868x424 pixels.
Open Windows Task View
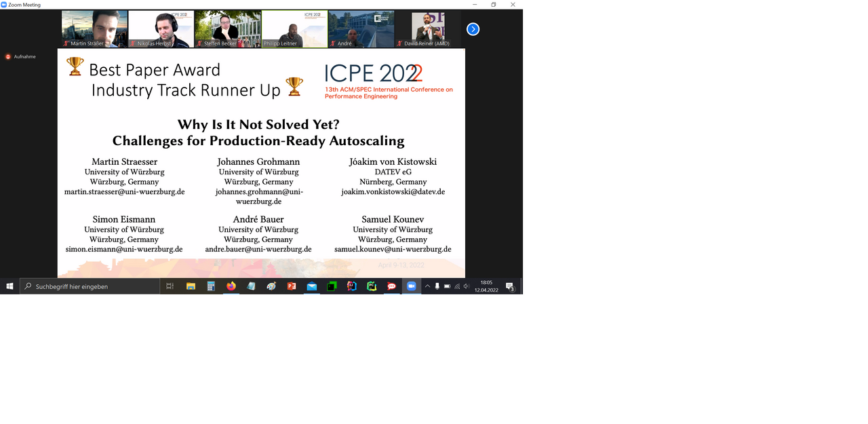pyautogui.click(x=170, y=286)
